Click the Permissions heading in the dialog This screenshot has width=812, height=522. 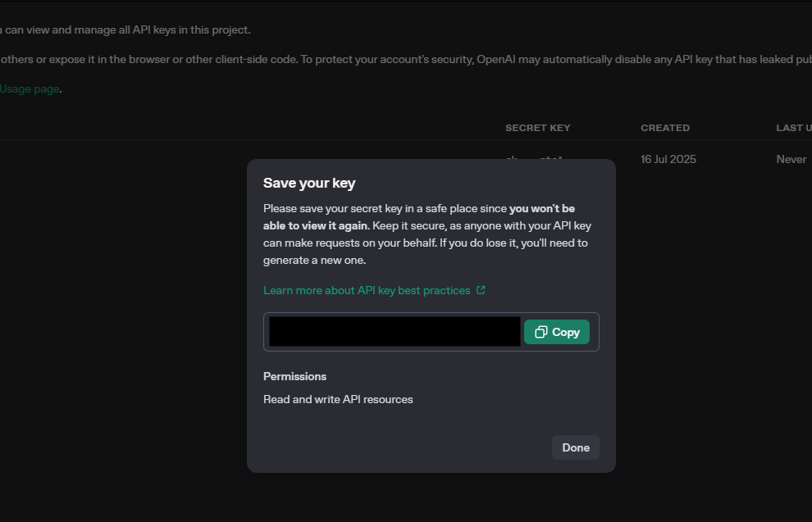click(294, 376)
